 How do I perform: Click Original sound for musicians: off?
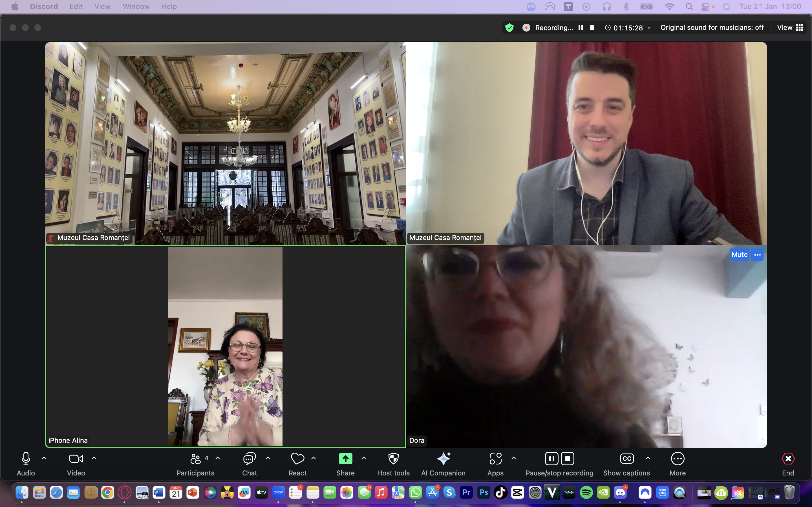point(712,28)
